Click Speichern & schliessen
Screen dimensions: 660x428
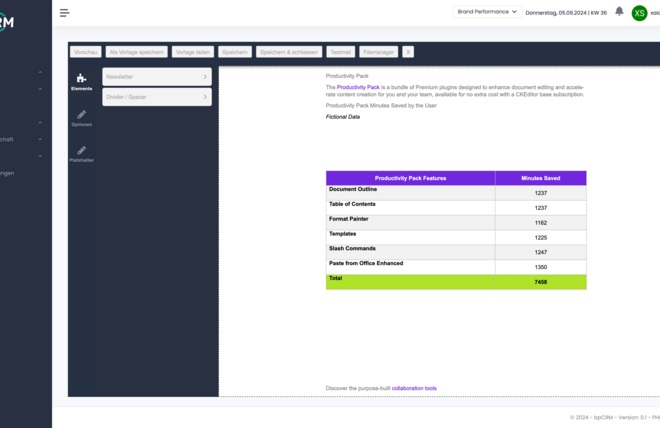[x=289, y=52]
